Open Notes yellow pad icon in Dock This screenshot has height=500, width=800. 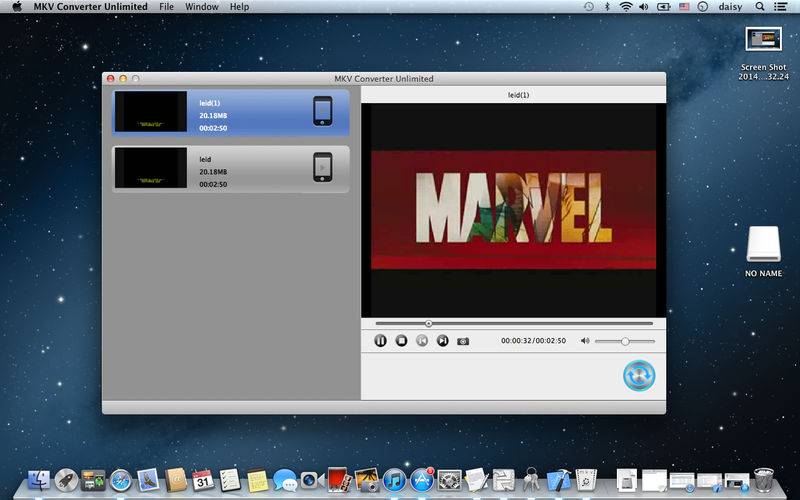(258, 481)
